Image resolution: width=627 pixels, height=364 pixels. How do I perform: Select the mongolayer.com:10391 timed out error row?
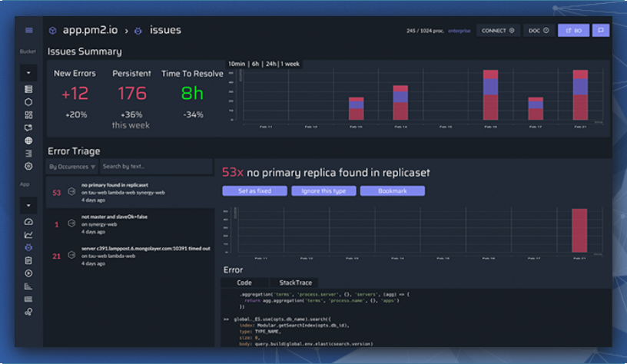pos(130,256)
